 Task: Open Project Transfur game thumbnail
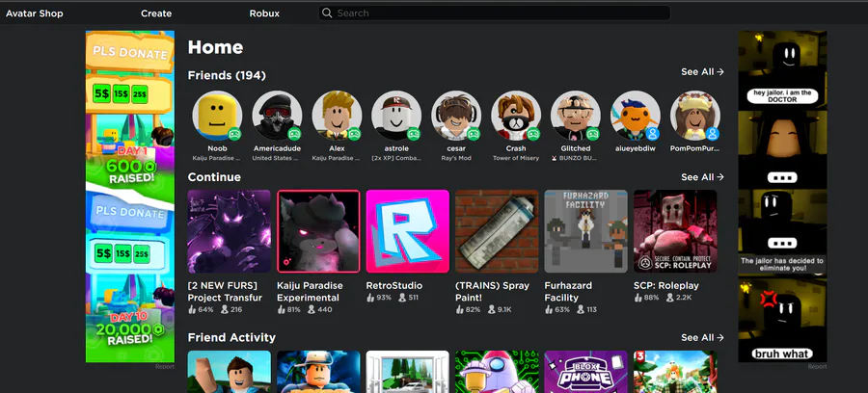[x=230, y=231]
